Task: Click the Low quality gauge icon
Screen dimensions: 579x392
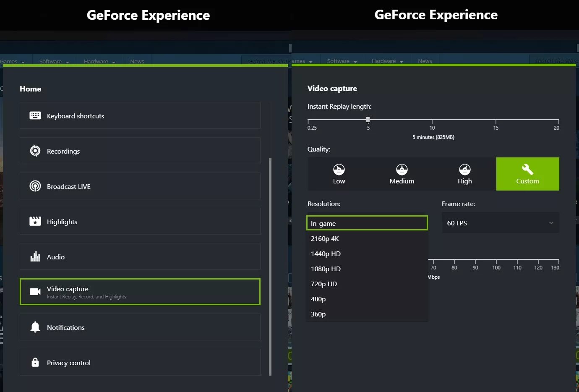Action: [x=339, y=170]
